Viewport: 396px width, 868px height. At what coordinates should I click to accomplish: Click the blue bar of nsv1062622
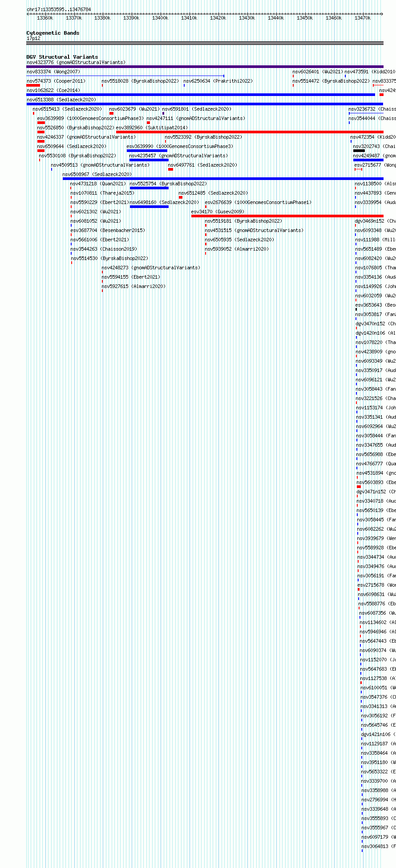pos(201,95)
